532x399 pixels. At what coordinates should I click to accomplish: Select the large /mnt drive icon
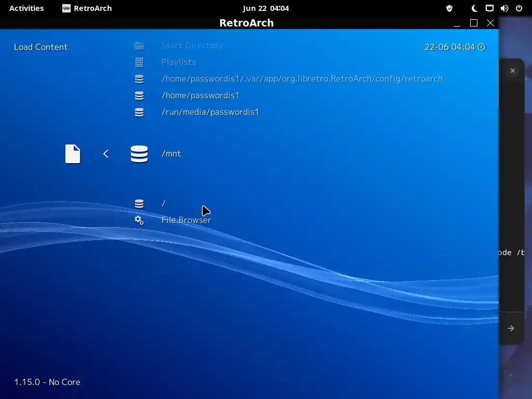(x=139, y=154)
